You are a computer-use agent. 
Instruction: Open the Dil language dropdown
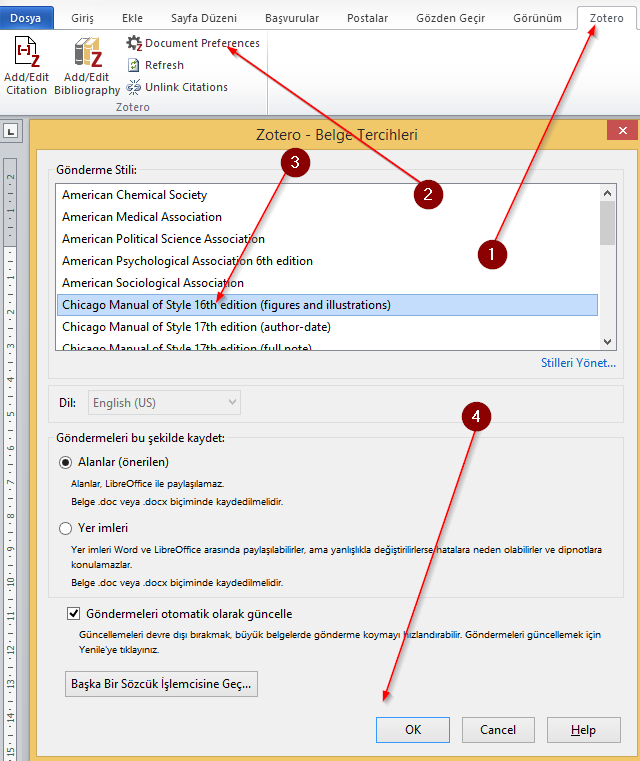164,403
